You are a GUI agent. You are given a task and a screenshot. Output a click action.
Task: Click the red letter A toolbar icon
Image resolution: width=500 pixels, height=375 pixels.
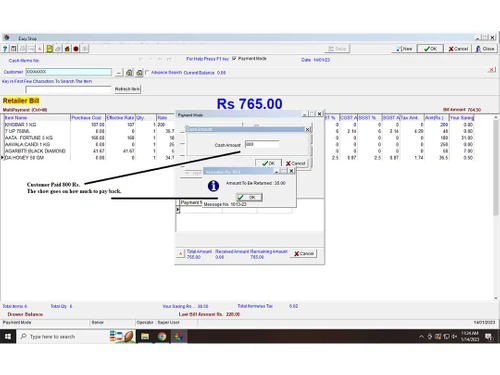(40, 49)
